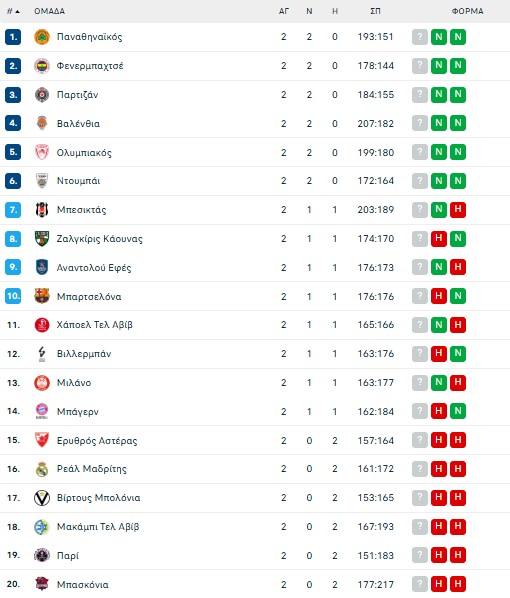
Task: Sort by rank using the # column arrow
Action: (13, 11)
